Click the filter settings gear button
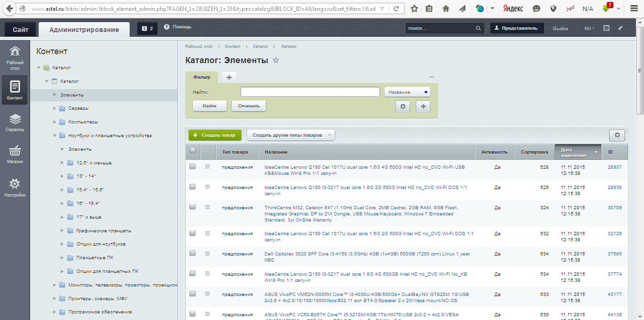644x320 pixels. (x=403, y=107)
